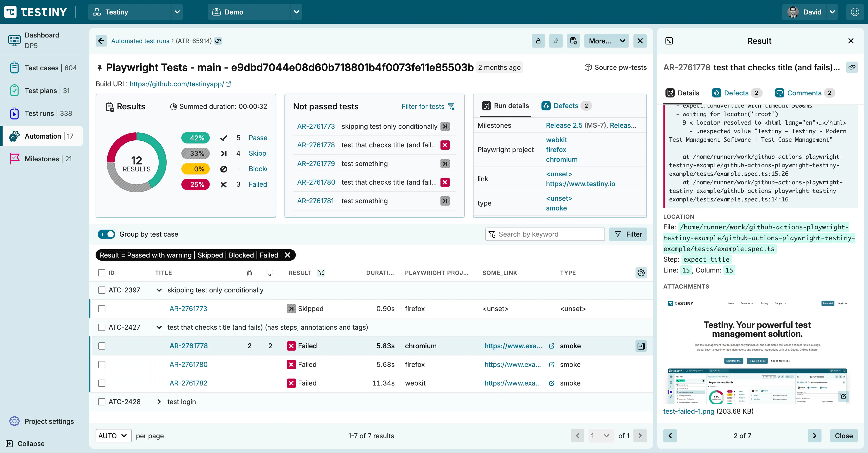The width and height of the screenshot is (868, 453).
Task: Expand the ATC-2428 test login group
Action: [x=159, y=402]
